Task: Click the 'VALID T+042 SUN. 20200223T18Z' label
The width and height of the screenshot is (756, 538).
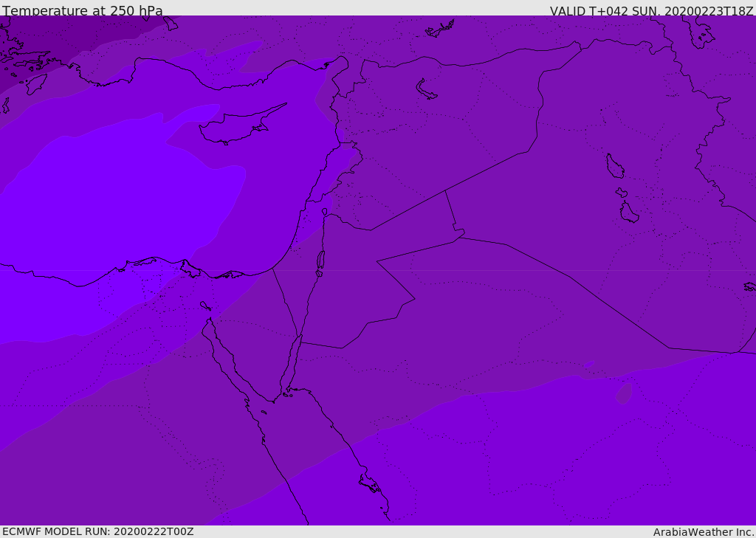Action: 651,10
